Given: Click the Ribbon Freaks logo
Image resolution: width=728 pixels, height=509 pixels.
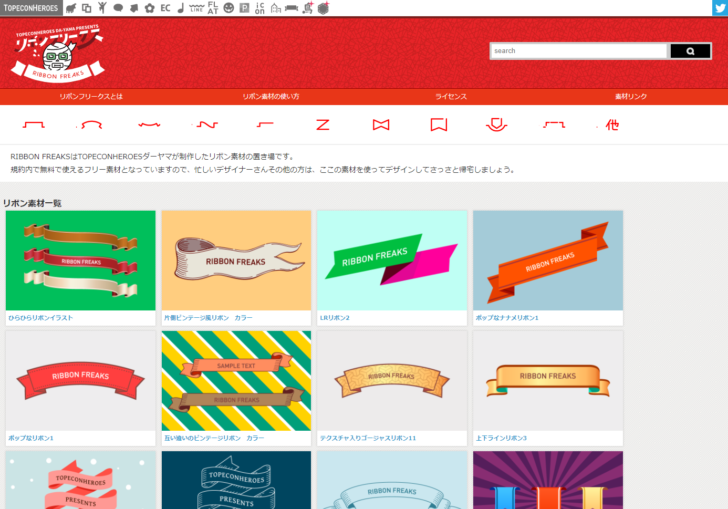Looking at the screenshot, I should pyautogui.click(x=58, y=52).
